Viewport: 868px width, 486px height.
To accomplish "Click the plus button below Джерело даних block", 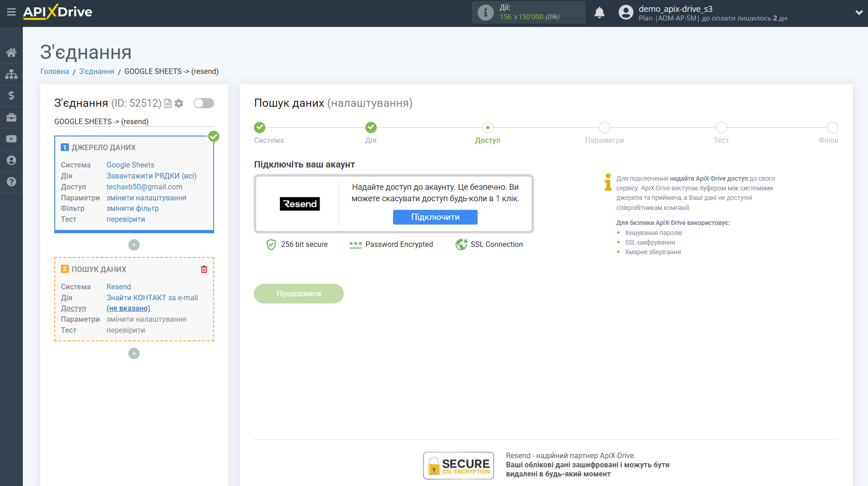I will point(134,245).
